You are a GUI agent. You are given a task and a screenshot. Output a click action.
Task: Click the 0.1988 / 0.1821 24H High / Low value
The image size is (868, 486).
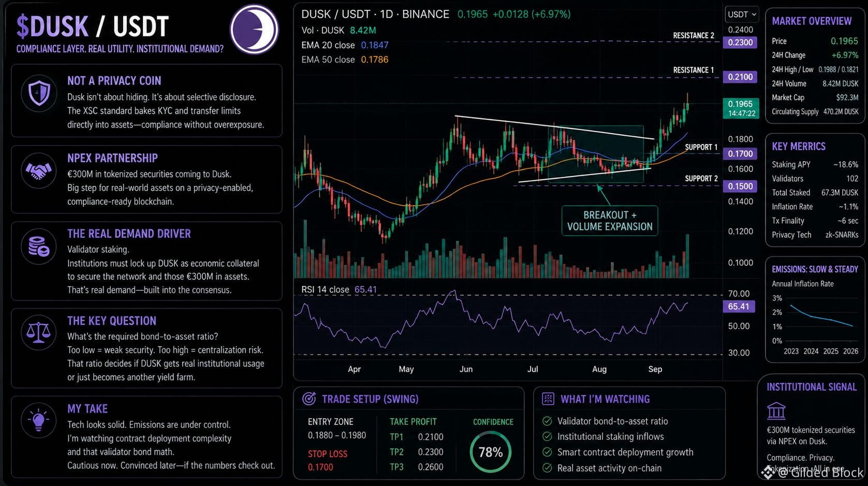click(x=838, y=69)
